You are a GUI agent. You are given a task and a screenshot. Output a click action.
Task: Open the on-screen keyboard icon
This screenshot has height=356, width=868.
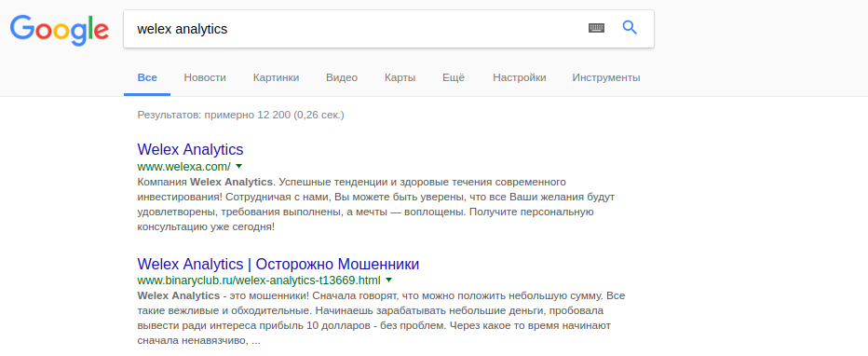point(596,28)
